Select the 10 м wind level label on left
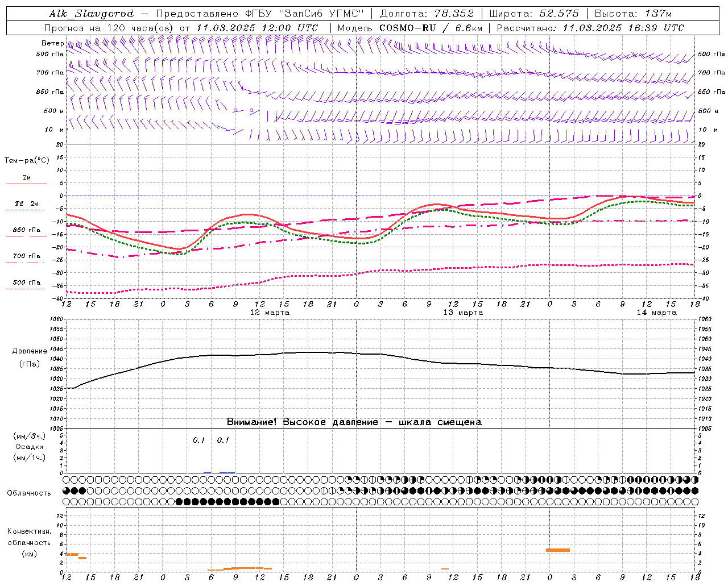728x582 pixels. pyautogui.click(x=54, y=130)
